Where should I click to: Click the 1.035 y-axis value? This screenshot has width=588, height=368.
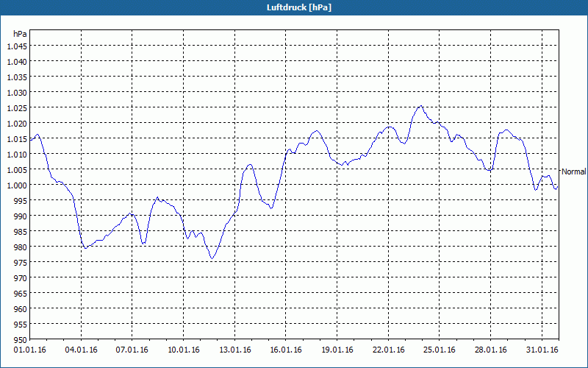coord(17,77)
